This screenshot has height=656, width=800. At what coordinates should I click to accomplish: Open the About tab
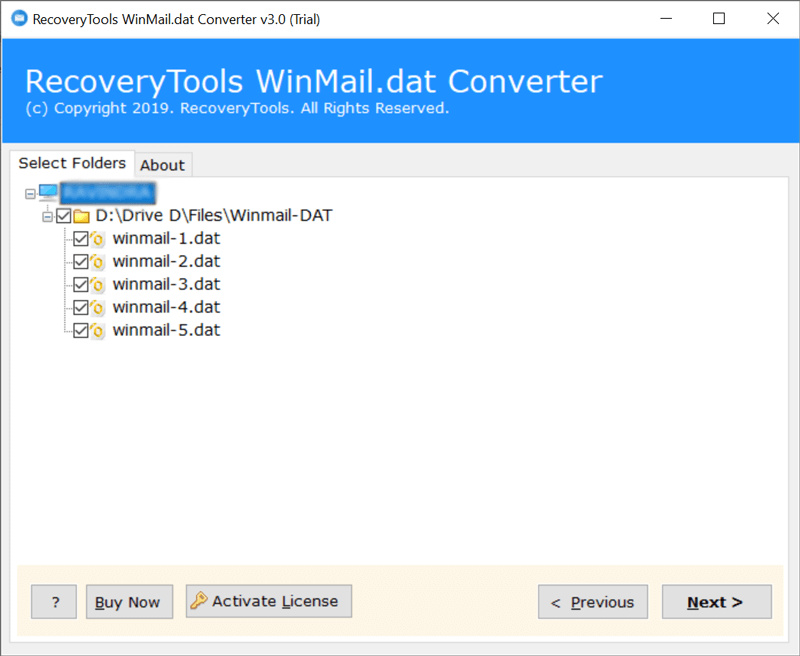[163, 165]
